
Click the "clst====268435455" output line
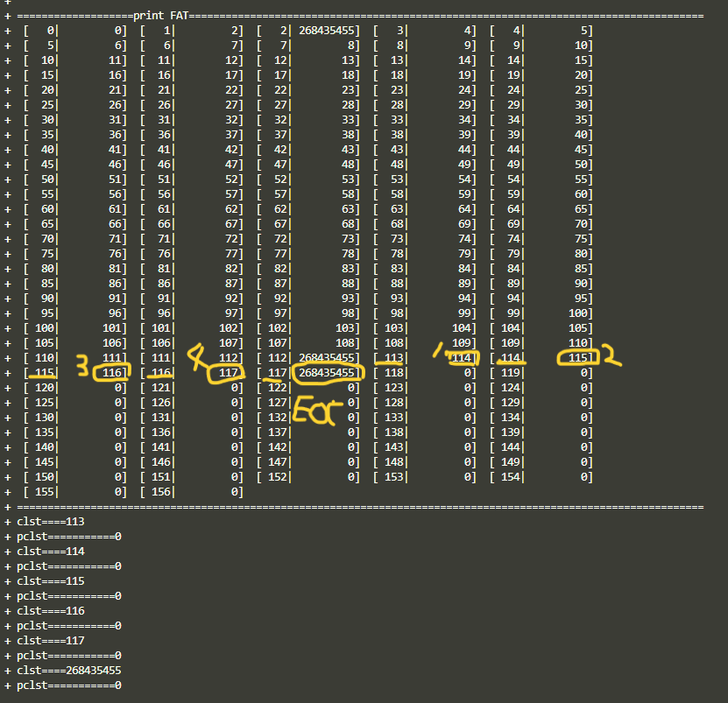[69, 670]
